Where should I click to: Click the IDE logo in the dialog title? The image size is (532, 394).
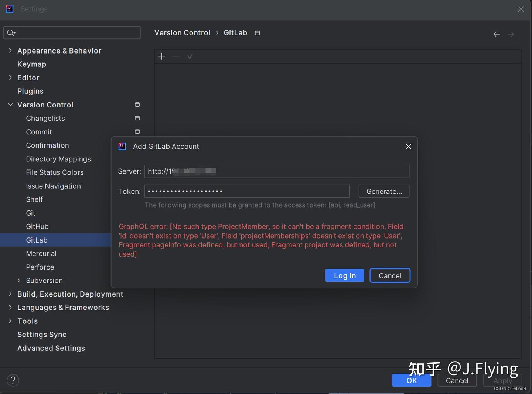[122, 146]
